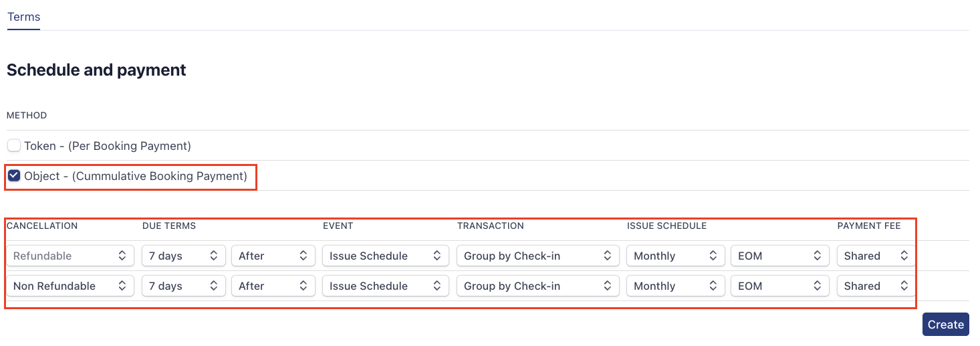Uncheck Object cumulative booking payment checkbox
The height and width of the screenshot is (346, 980).
(14, 176)
